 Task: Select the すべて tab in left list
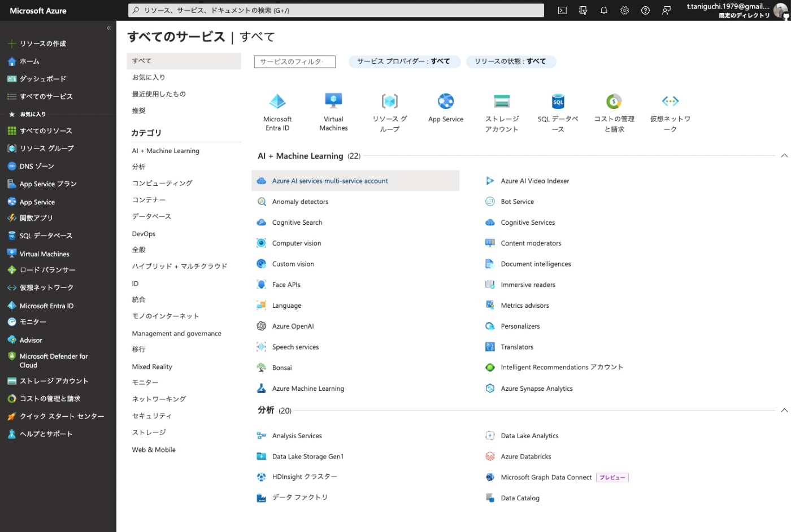click(184, 61)
